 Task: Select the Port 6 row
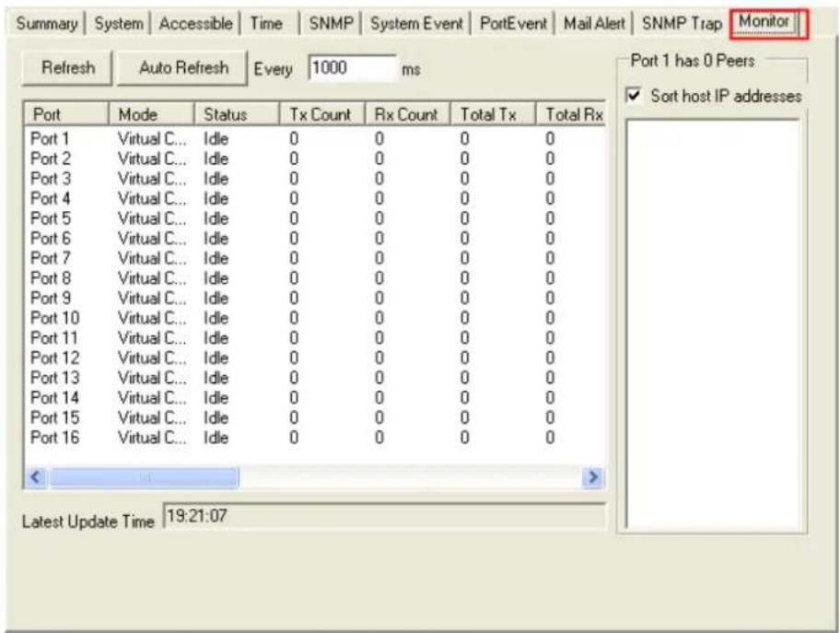point(315,239)
